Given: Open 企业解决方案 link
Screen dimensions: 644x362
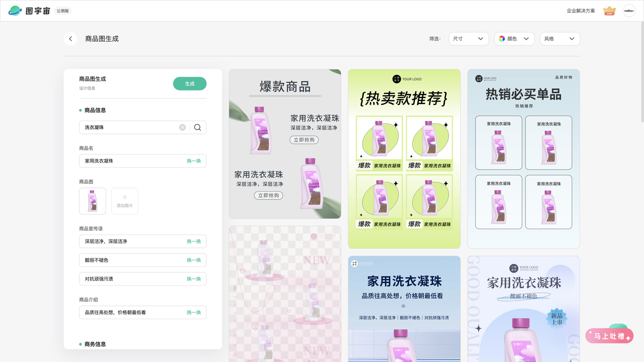Looking at the screenshot, I should [580, 11].
